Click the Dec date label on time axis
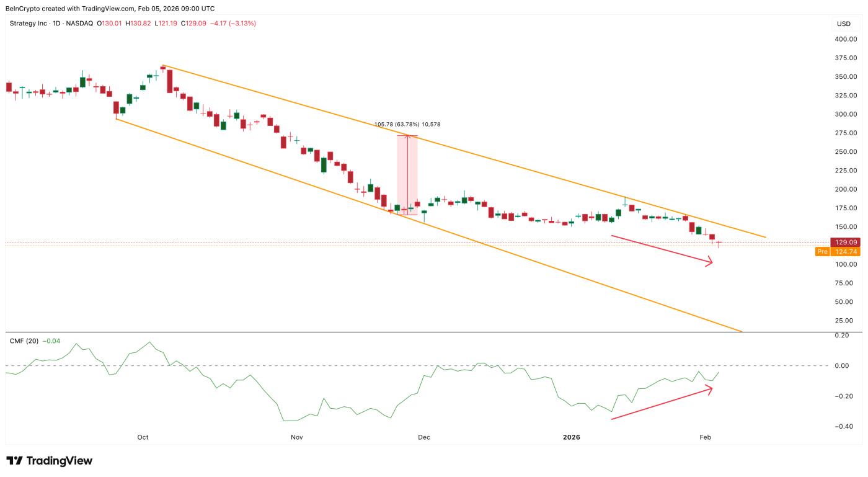 pos(424,437)
